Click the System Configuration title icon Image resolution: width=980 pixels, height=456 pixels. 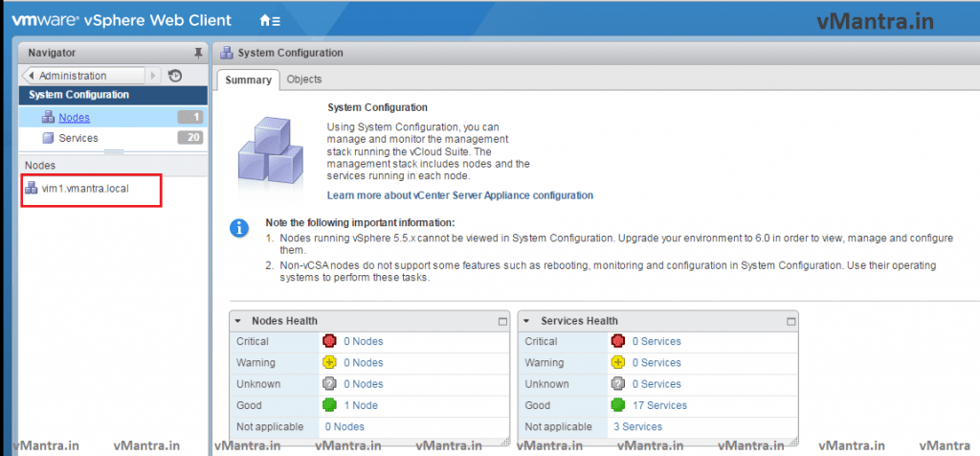[x=228, y=53]
